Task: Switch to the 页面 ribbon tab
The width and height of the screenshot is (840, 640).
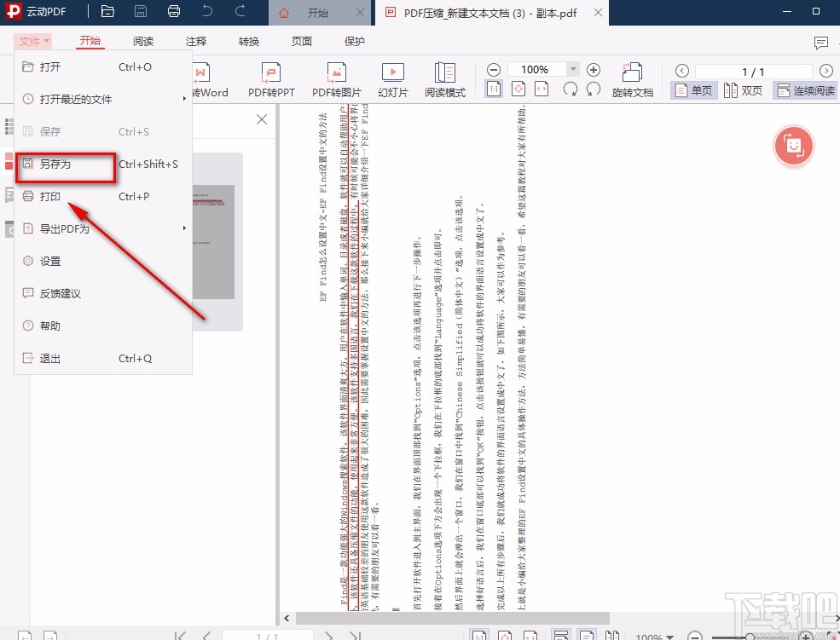Action: point(302,41)
